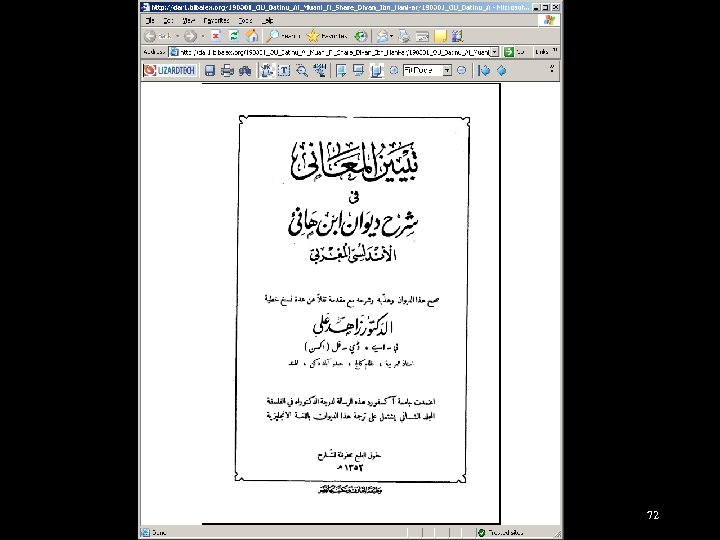Click the Edit page icon in browser toolbar

422,36
